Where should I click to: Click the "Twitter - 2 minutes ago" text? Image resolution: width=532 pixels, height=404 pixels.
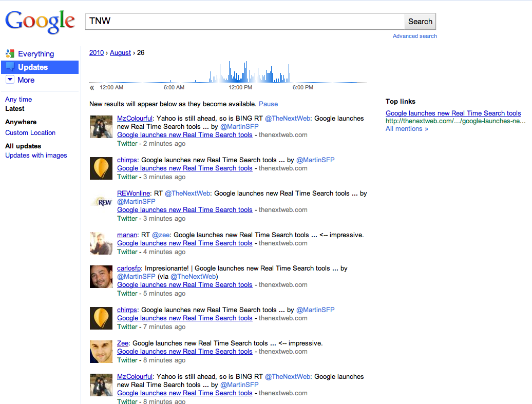(151, 144)
